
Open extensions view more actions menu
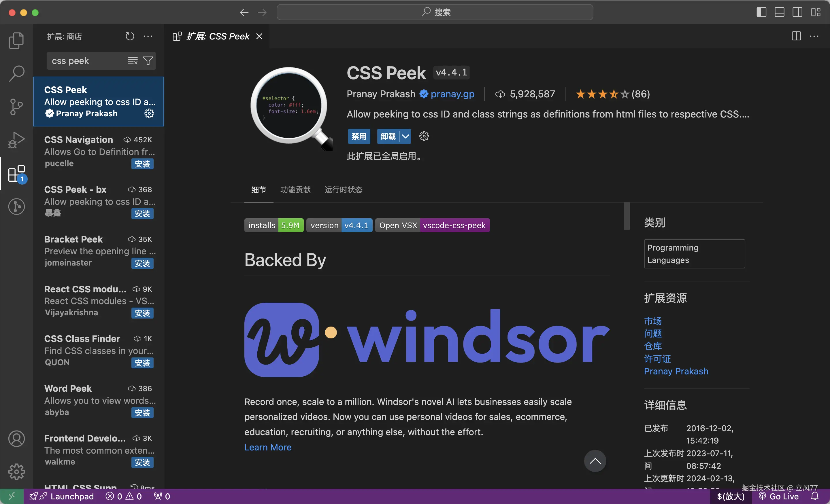coord(148,36)
